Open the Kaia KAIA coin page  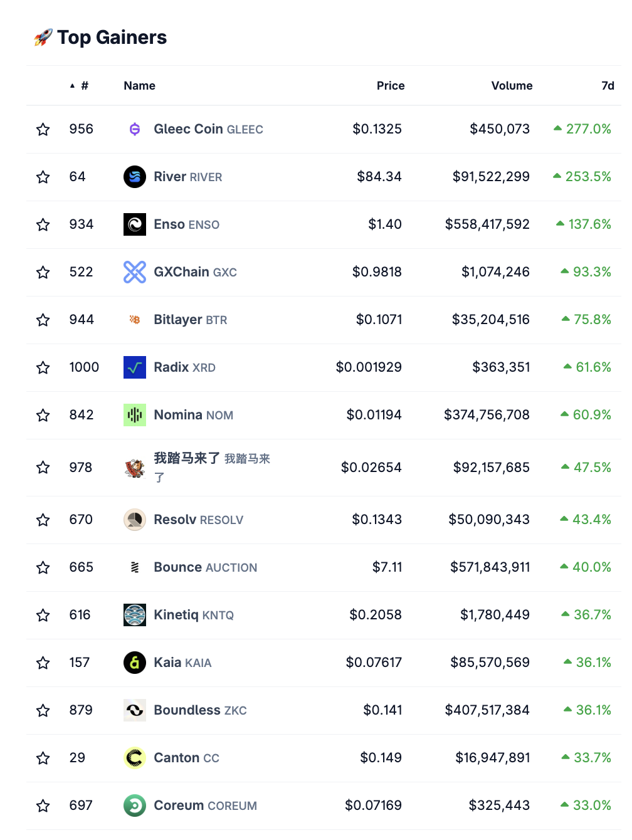(182, 662)
